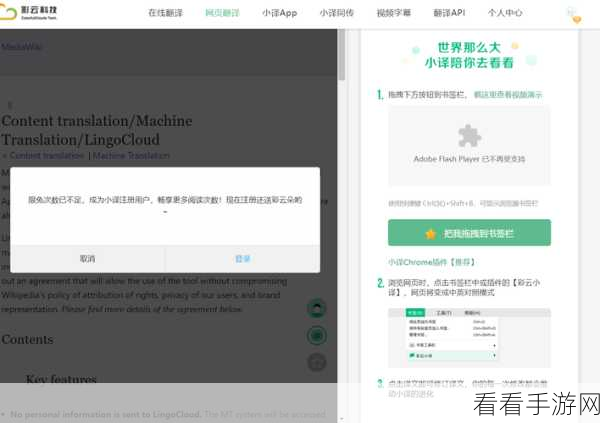Go to 个人中心
Viewport: 600px width, 423px height.
click(x=505, y=13)
